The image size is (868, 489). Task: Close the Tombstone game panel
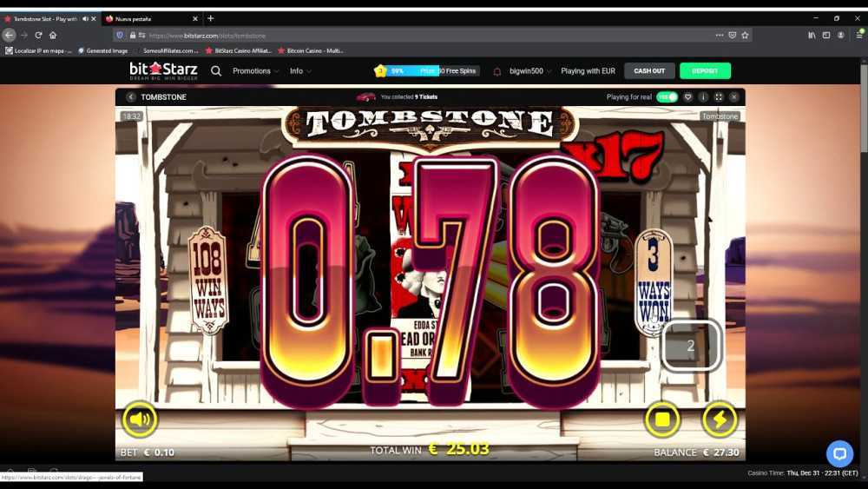(x=734, y=97)
